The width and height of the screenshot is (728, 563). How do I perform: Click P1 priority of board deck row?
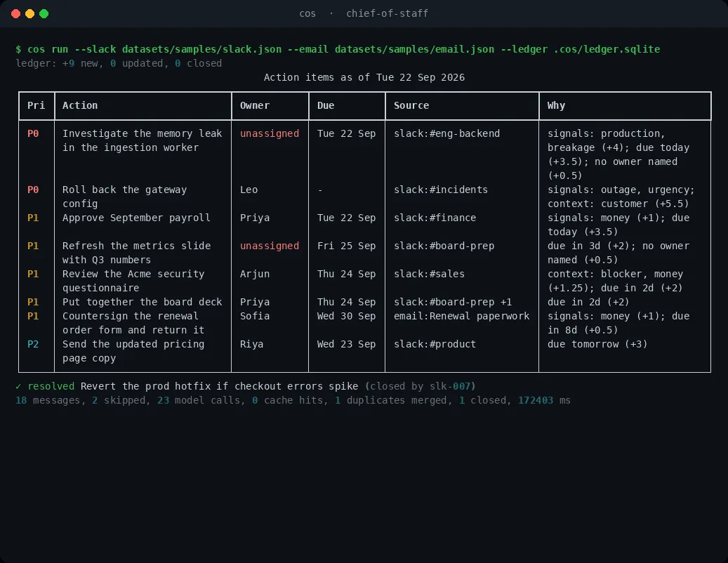click(33, 302)
